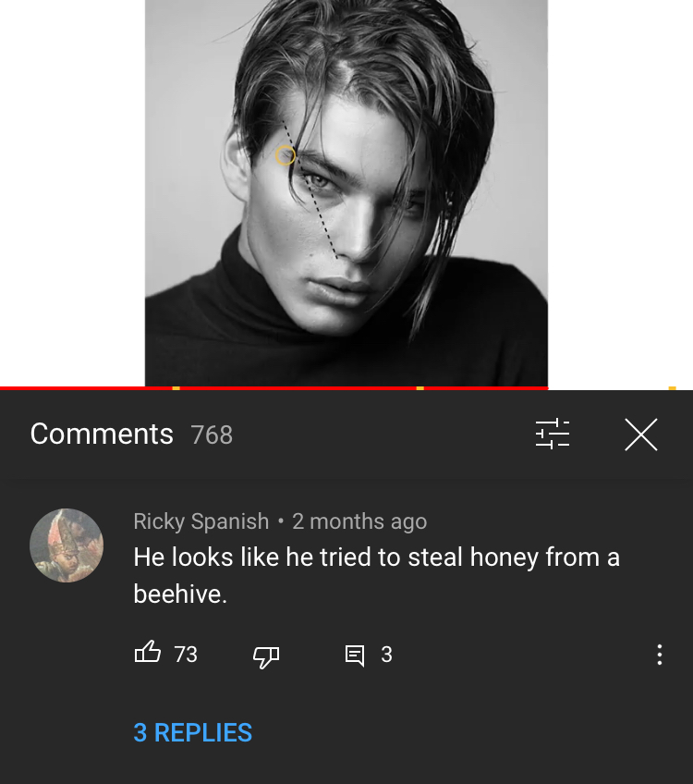Like Ricky Spanish's comment with thumbs up

[148, 653]
